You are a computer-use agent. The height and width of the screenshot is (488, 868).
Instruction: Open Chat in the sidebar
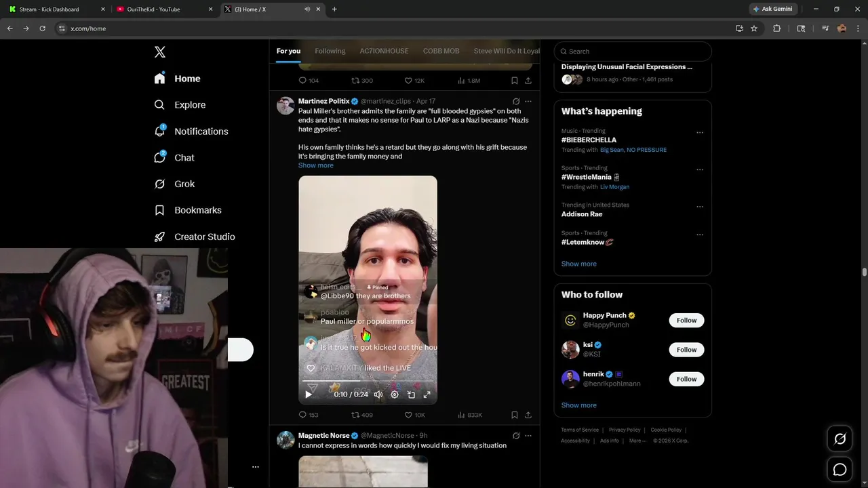174,158
